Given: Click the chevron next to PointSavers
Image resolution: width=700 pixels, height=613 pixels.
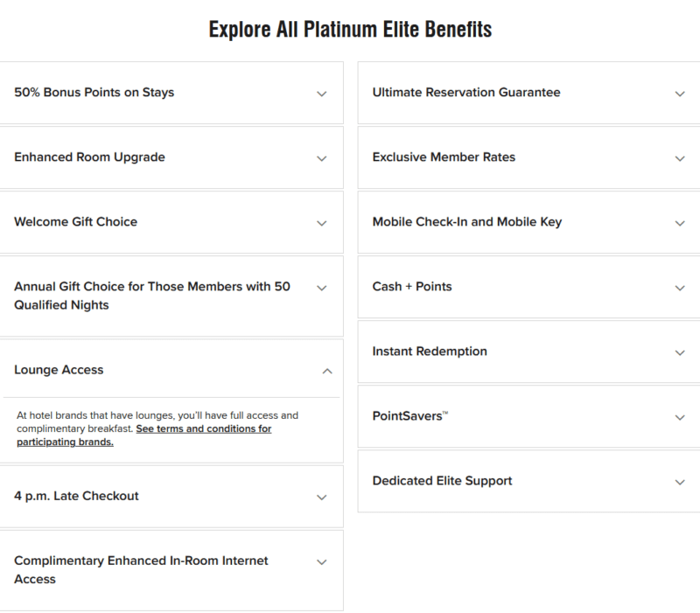Looking at the screenshot, I should (x=680, y=417).
